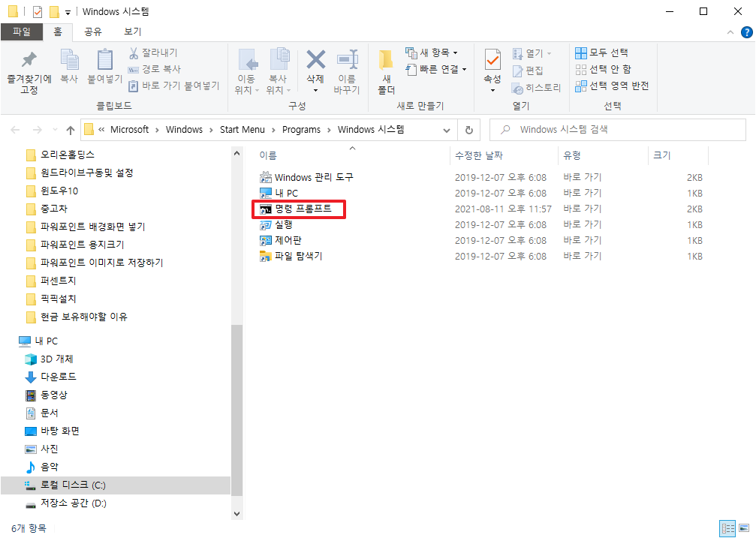Screen dimensions: 756x538
Task: Expand the address bar history dropdown
Action: [447, 130]
